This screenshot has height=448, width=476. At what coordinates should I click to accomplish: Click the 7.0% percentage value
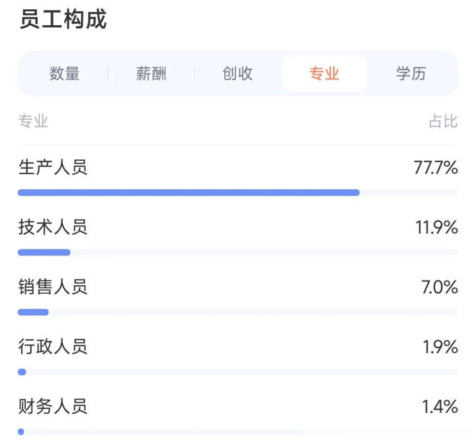point(440,287)
